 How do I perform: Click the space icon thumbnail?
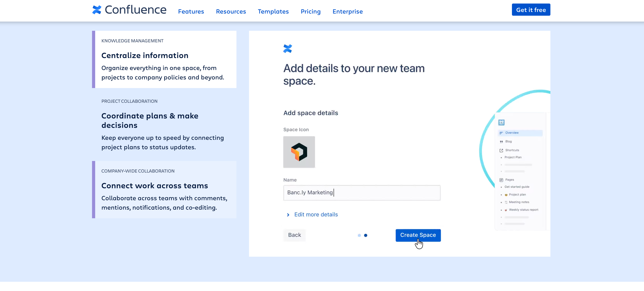[x=299, y=152]
